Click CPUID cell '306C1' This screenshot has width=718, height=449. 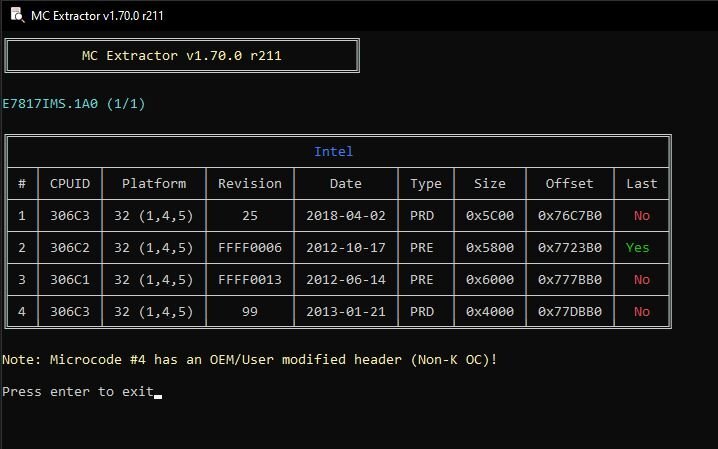pyautogui.click(x=70, y=280)
